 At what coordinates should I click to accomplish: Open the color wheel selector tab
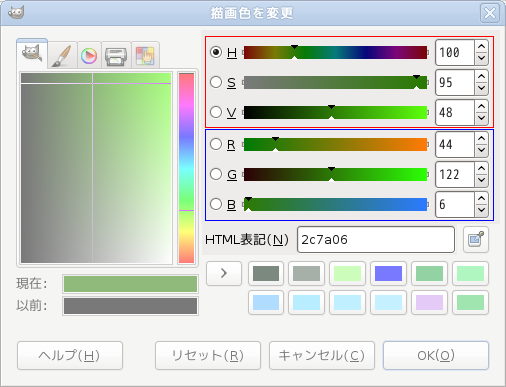click(x=89, y=55)
